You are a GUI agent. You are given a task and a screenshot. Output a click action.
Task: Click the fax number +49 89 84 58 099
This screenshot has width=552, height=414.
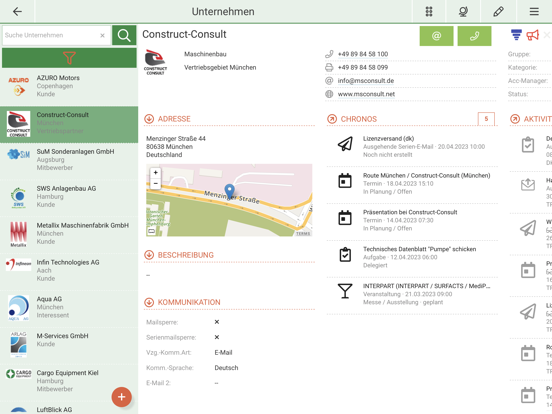click(363, 68)
